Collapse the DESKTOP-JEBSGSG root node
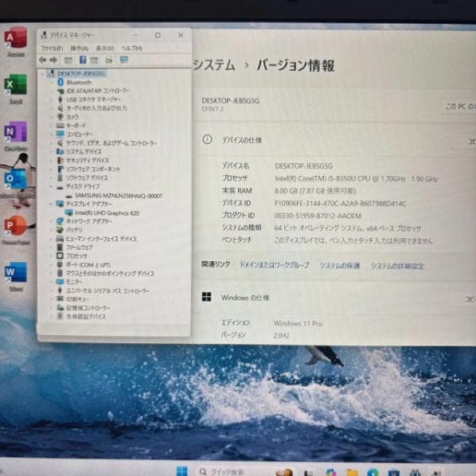 pos(42,73)
